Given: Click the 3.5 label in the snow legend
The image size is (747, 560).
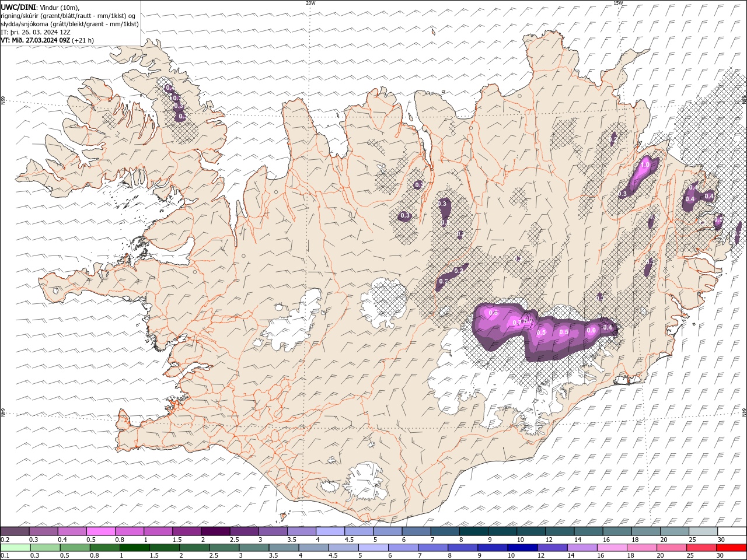Looking at the screenshot, I should 292,540.
